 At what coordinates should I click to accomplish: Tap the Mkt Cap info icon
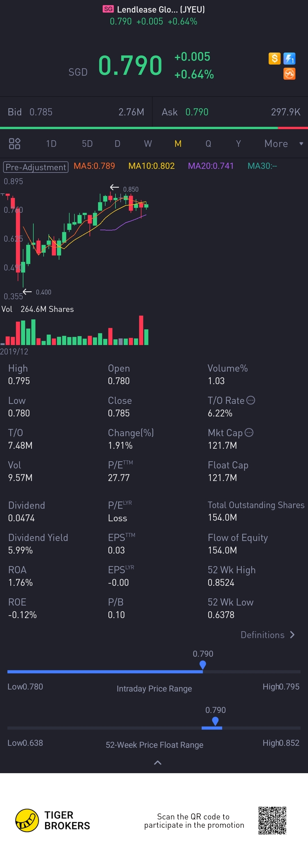tap(249, 432)
